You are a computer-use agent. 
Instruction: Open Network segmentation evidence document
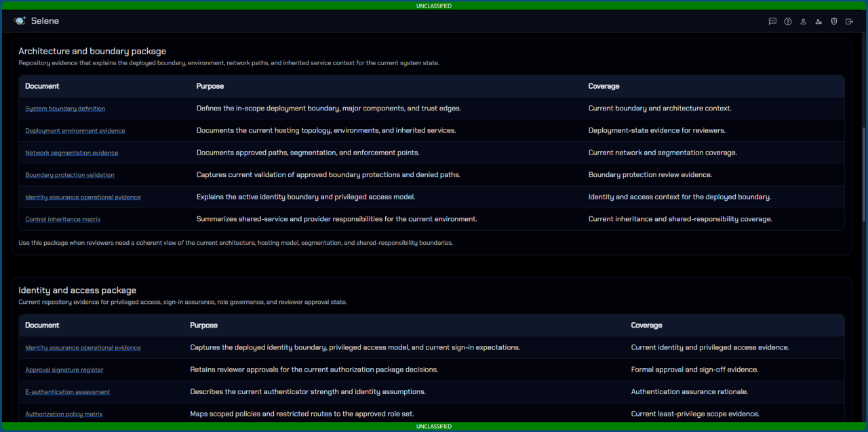[x=72, y=153]
